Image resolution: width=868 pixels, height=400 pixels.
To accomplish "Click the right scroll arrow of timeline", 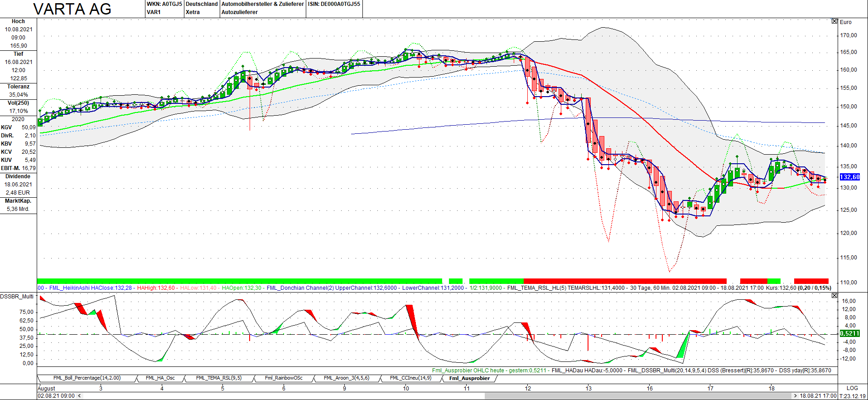I will click(795, 396).
